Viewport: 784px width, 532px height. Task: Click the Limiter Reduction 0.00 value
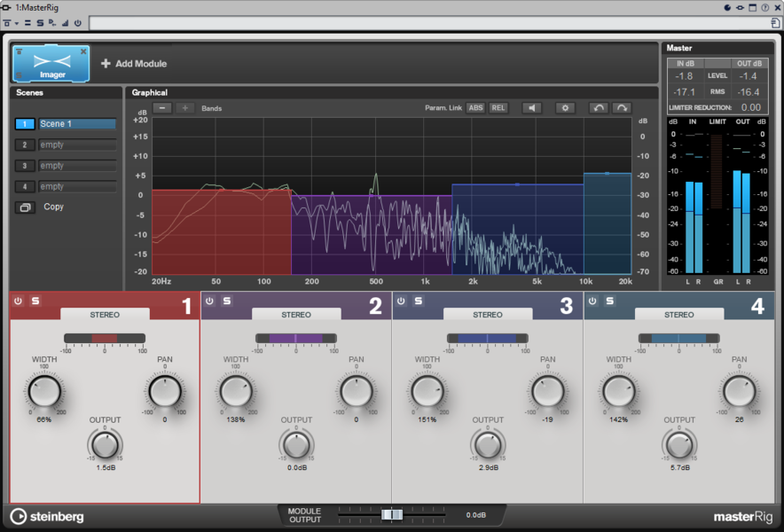751,107
